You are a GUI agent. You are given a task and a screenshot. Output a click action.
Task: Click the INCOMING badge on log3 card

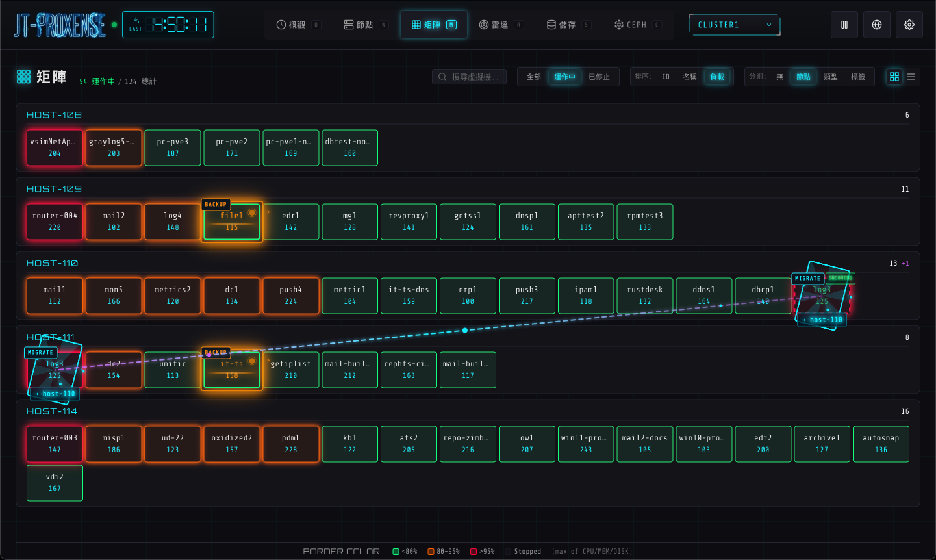[x=841, y=278]
